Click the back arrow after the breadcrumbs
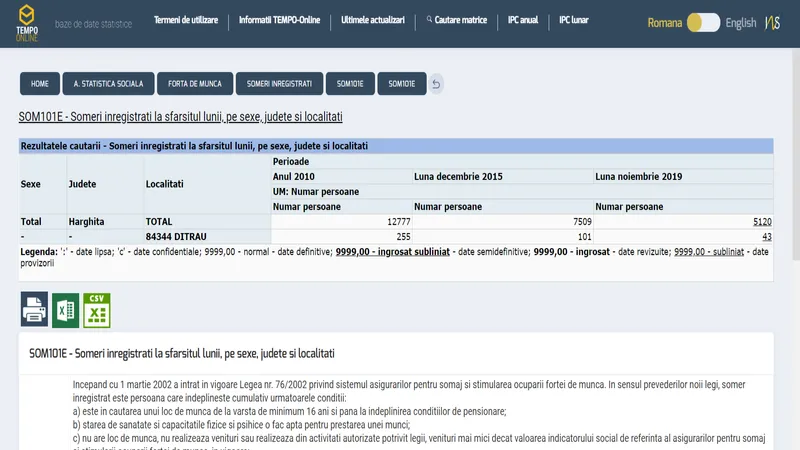Image resolution: width=800 pixels, height=450 pixels. click(436, 84)
